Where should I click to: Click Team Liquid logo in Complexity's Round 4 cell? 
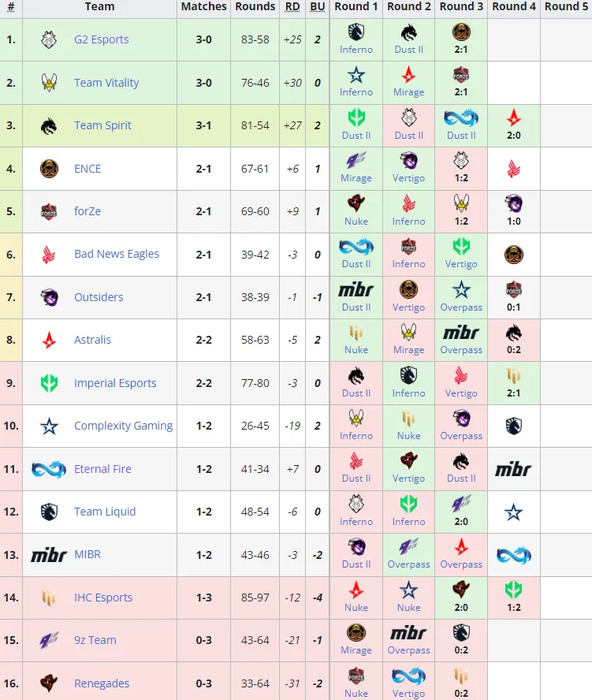tap(514, 426)
